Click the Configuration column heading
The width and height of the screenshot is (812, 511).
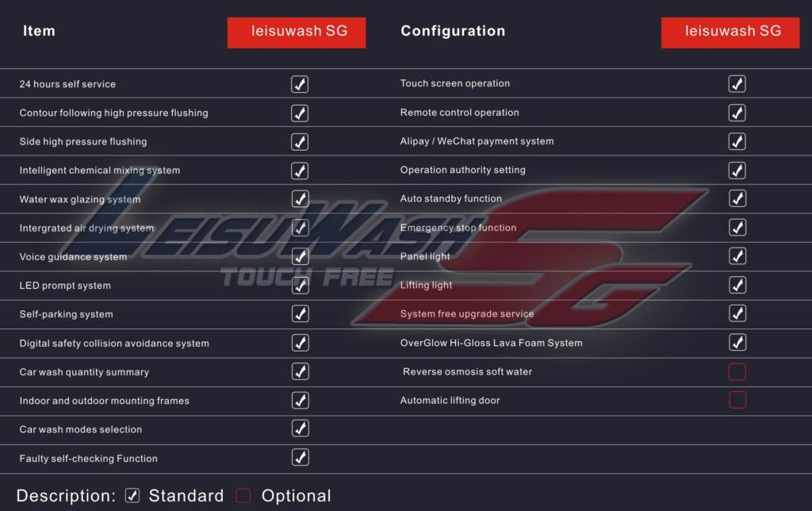click(x=453, y=31)
